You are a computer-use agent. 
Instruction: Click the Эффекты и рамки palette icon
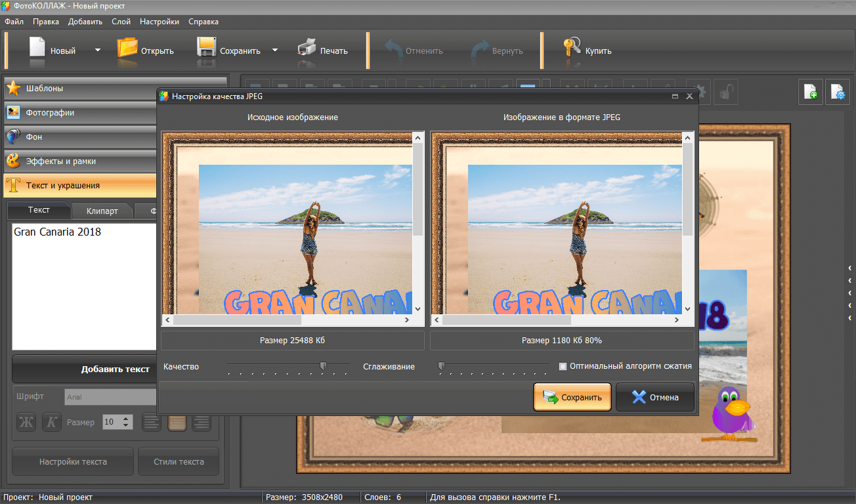tap(13, 161)
